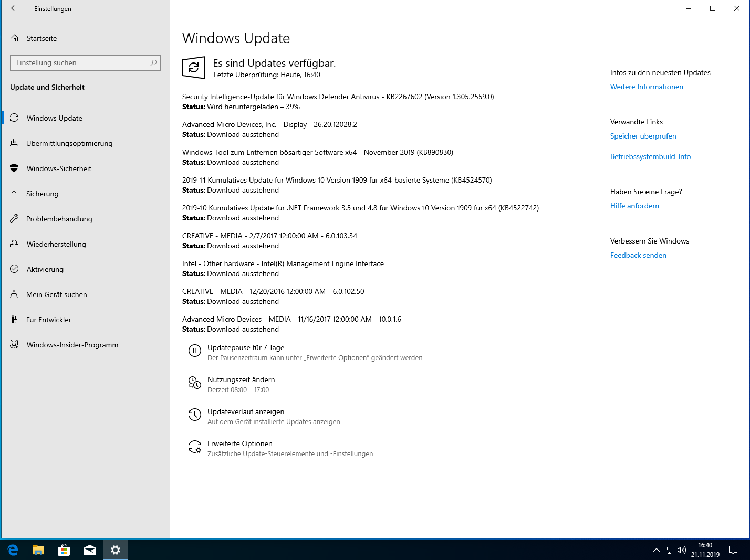
Task: Click Security Intelligence-Update KB2267602 entry
Action: (338, 97)
